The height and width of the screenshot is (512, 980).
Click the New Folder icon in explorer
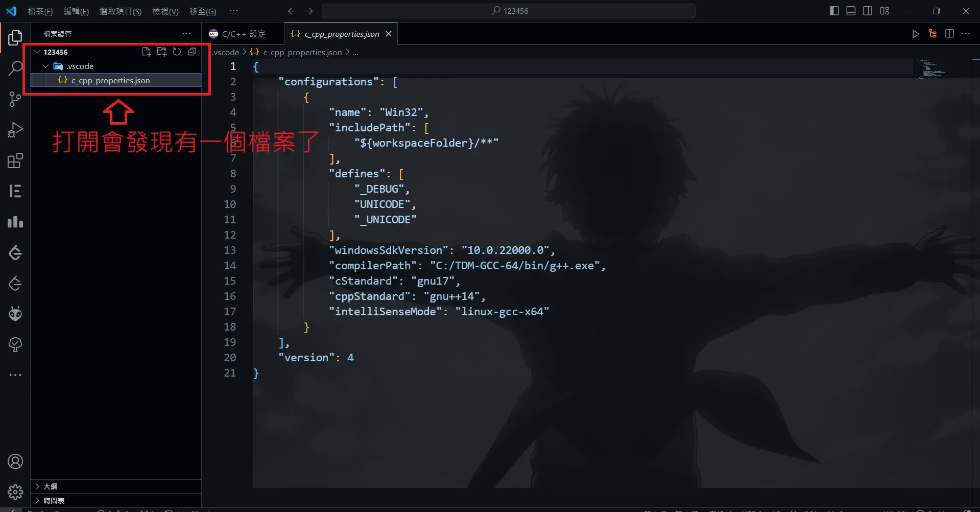161,52
